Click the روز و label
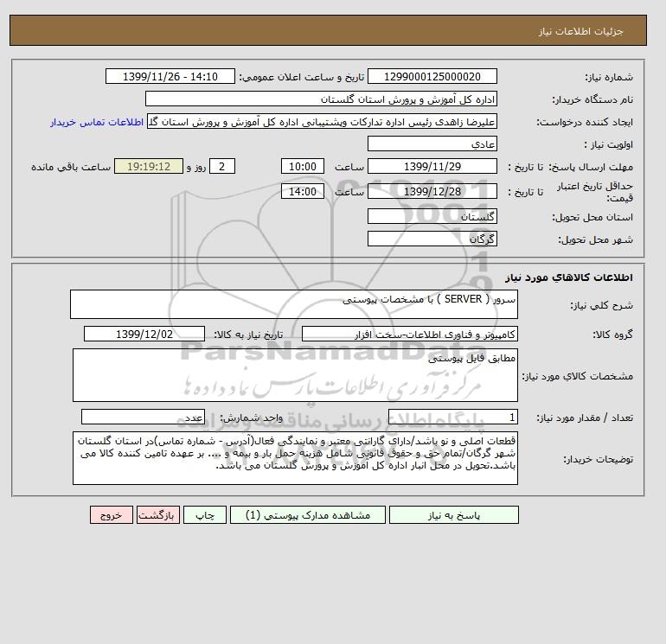 (196, 167)
